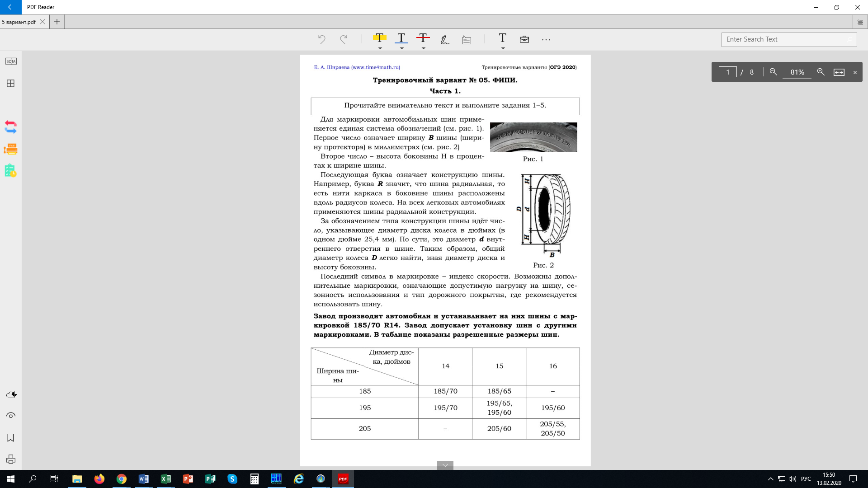Close the 5 вариант.pdf tab

42,22
